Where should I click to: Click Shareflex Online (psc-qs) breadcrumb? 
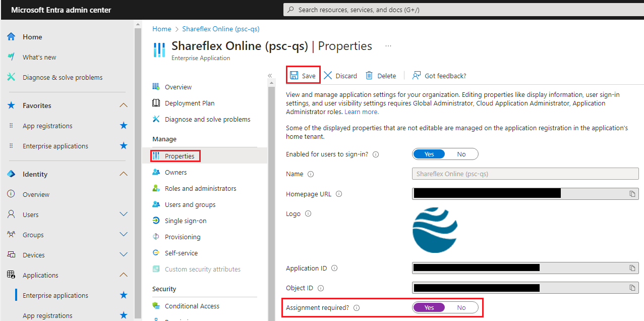221,29
